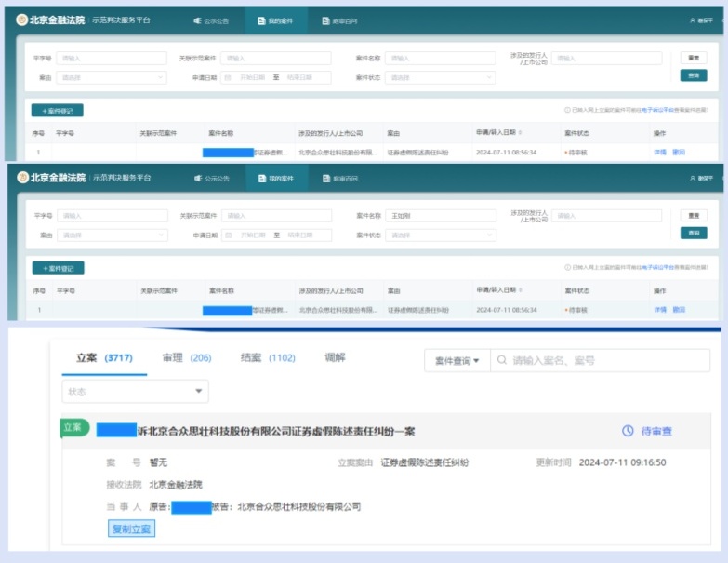Viewport: 728px width, 563px height.
Task: Switch to the 审理 (206) tab
Action: click(187, 357)
